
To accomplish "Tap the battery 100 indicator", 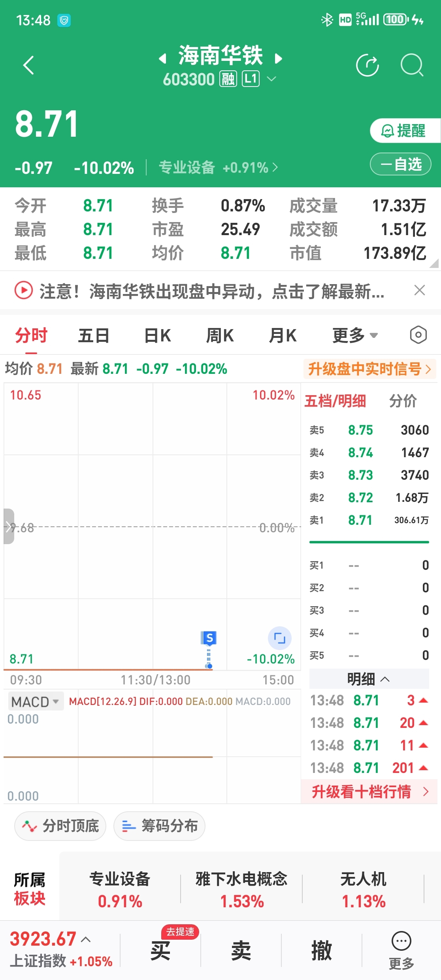I will [x=396, y=19].
